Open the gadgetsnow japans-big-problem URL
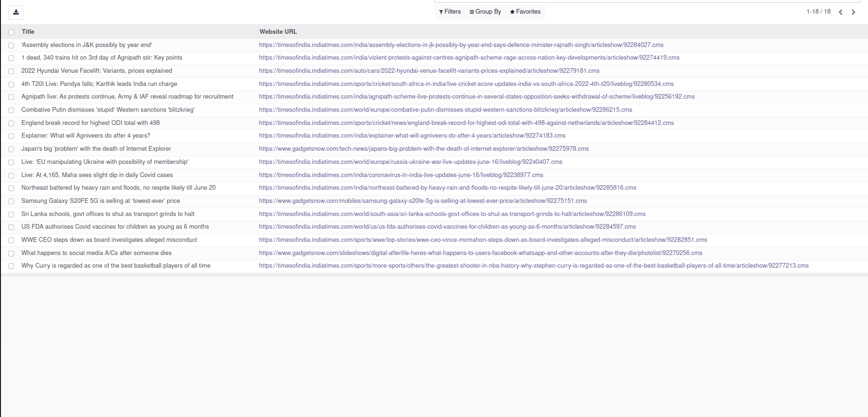Screen dimensions: 868x417 tap(424, 149)
